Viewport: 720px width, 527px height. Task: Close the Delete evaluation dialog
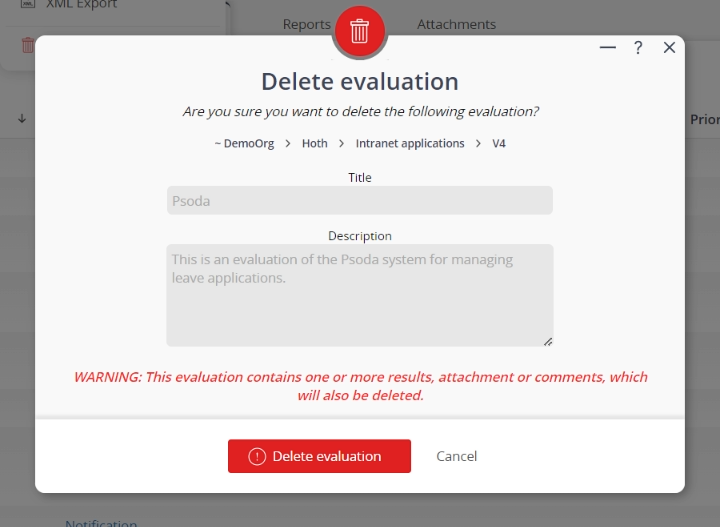click(669, 47)
